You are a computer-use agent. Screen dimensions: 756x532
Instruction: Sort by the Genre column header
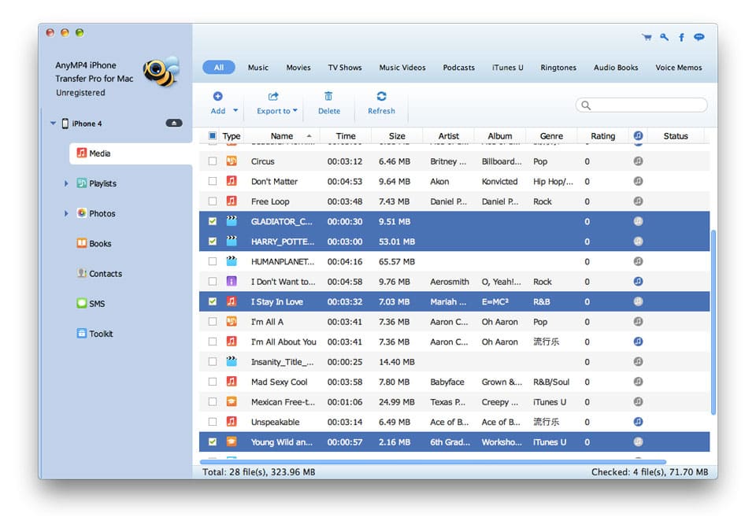point(551,136)
